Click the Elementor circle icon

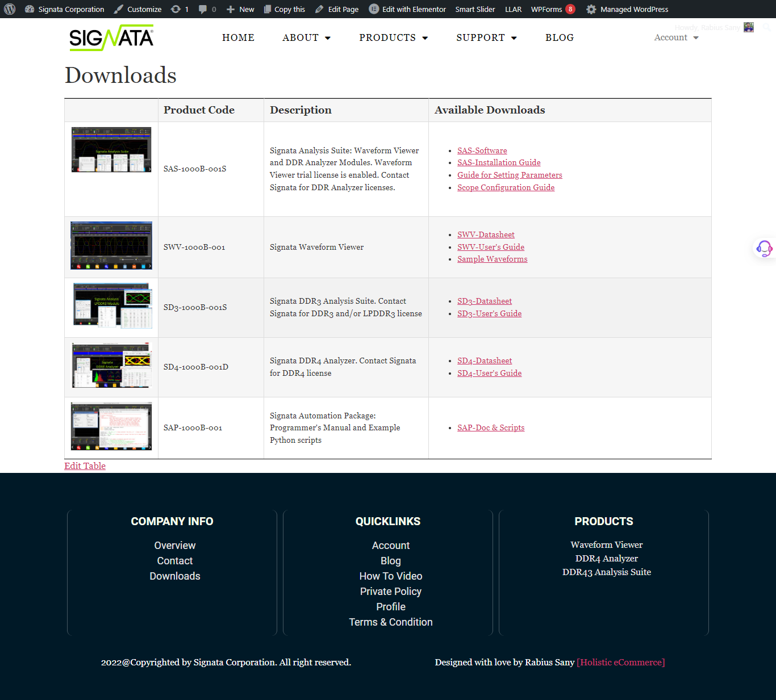pos(374,9)
